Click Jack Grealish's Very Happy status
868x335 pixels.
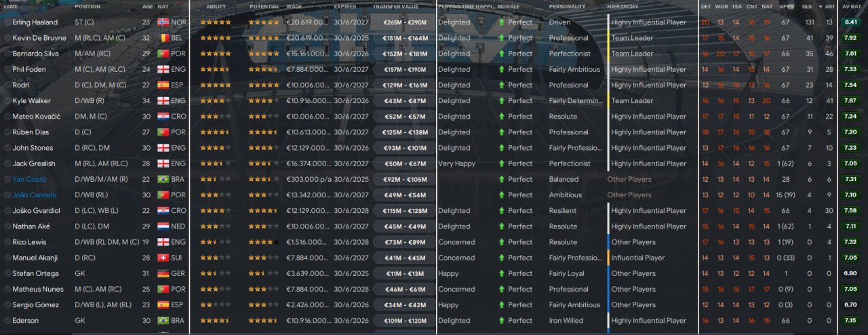tap(456, 163)
